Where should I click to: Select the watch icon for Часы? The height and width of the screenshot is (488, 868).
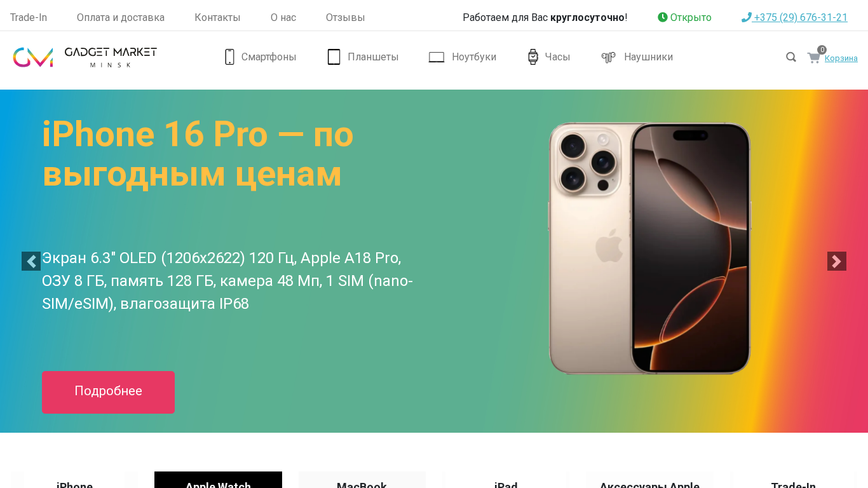tap(533, 57)
